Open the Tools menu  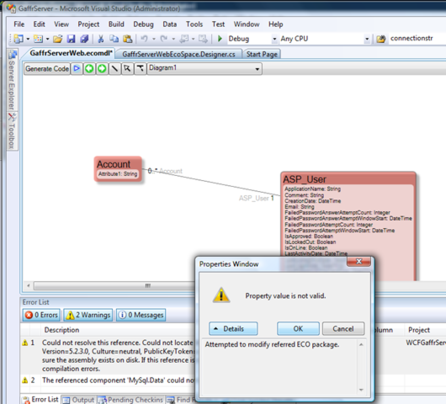194,24
